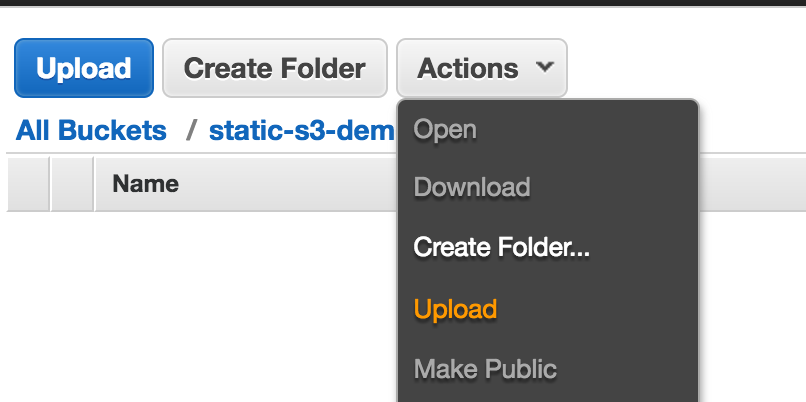Open the static-s3-dem bucket breadcrumb link
Image resolution: width=806 pixels, height=402 pixels.
click(x=302, y=130)
